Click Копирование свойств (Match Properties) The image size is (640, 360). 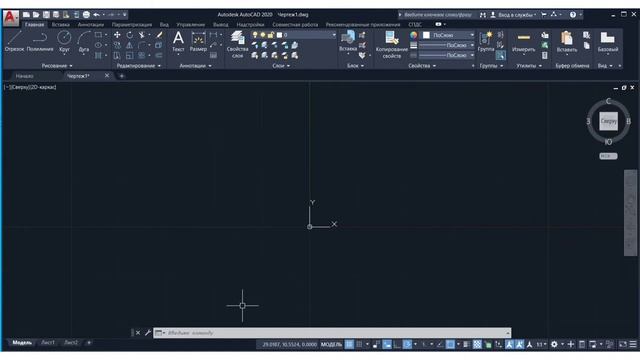click(x=391, y=44)
